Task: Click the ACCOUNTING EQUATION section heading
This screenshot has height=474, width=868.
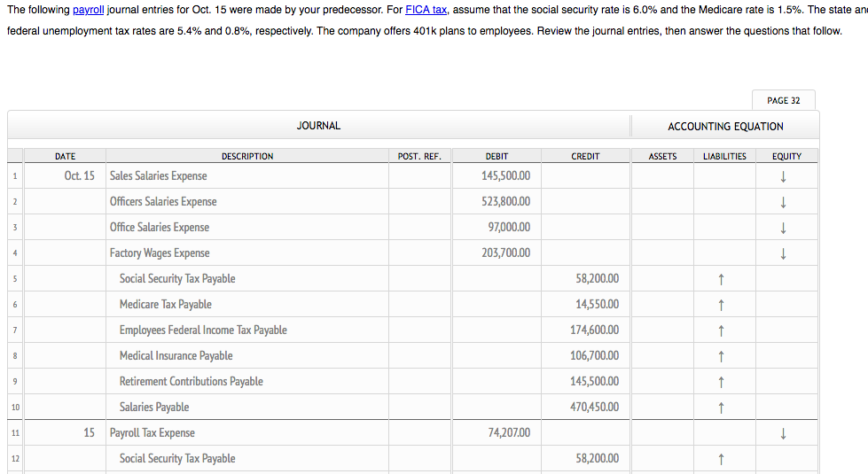Action: [725, 127]
